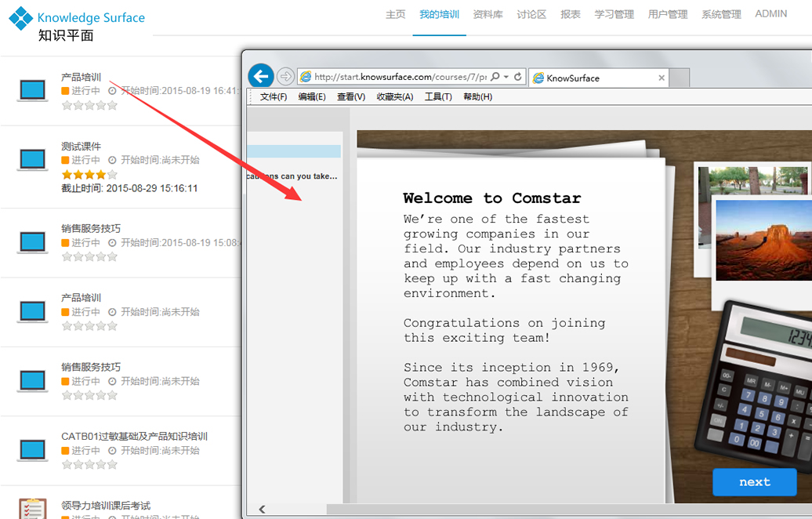Click the ADMIN user link
Viewport: 812px width, 519px height.
[770, 14]
